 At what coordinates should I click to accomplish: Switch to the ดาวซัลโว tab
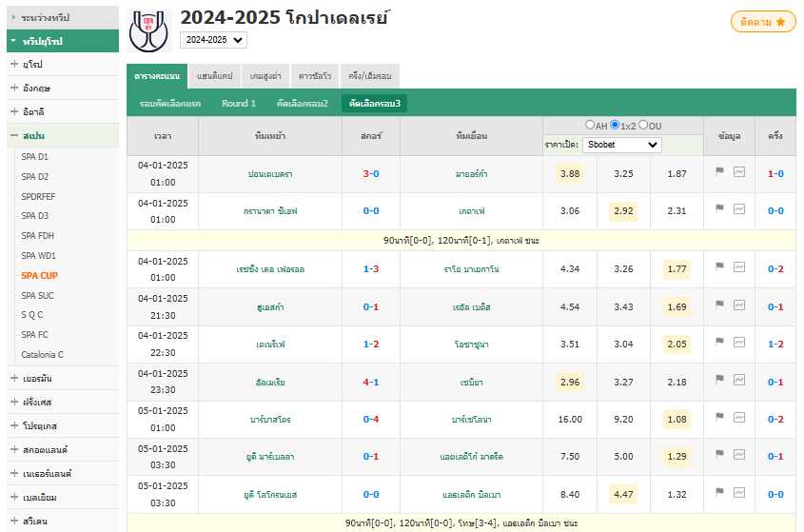point(314,76)
